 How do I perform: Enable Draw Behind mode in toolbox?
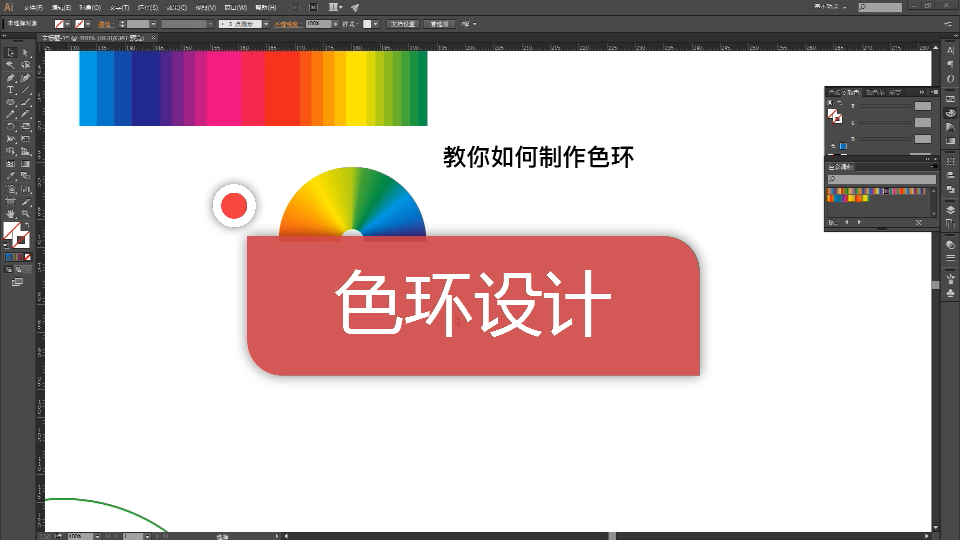pos(18,269)
